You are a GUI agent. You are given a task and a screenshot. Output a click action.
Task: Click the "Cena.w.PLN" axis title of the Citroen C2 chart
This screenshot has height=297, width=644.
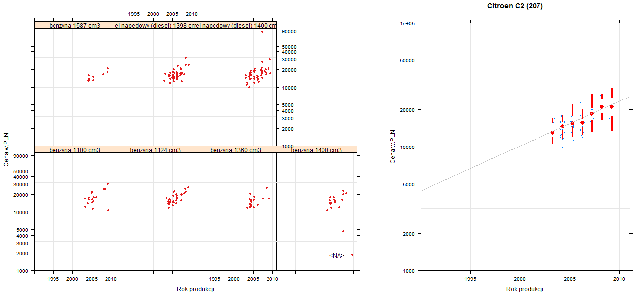point(393,147)
